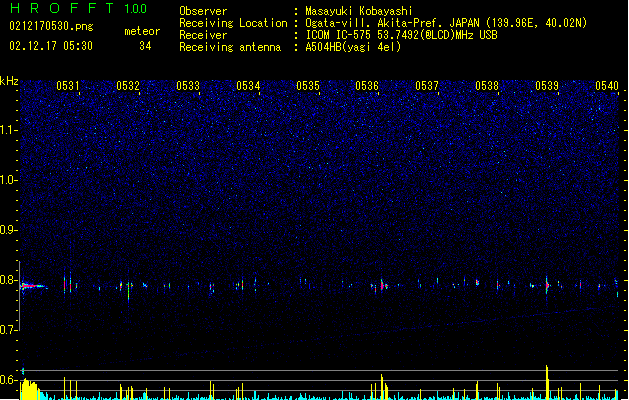Click the 0.7 kHz axis tick label
The width and height of the screenshot is (629, 400).
(8, 330)
